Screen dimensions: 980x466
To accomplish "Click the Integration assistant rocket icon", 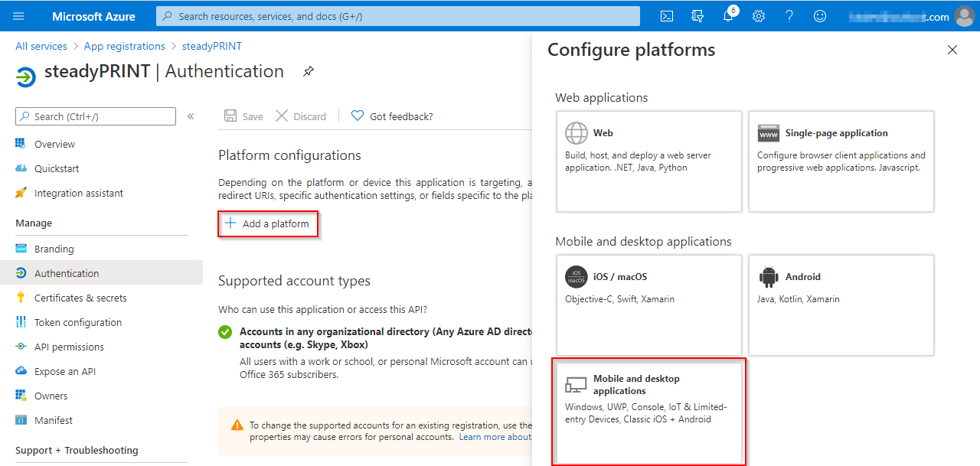I will 21,193.
